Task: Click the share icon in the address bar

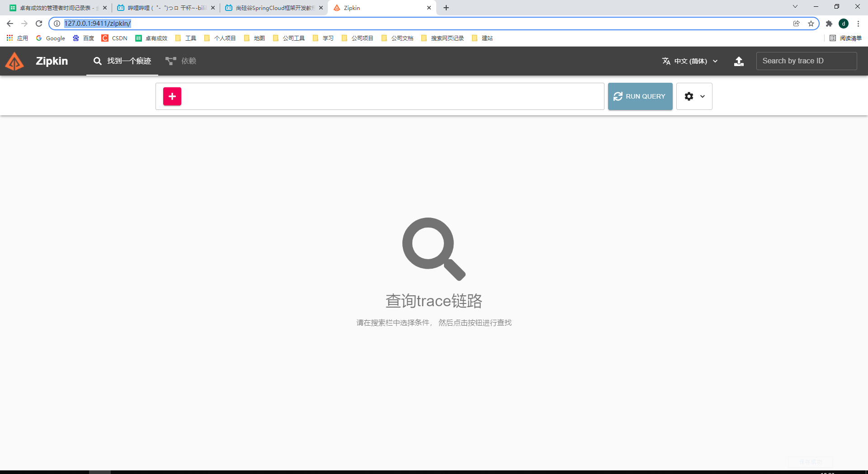Action: 797,24
